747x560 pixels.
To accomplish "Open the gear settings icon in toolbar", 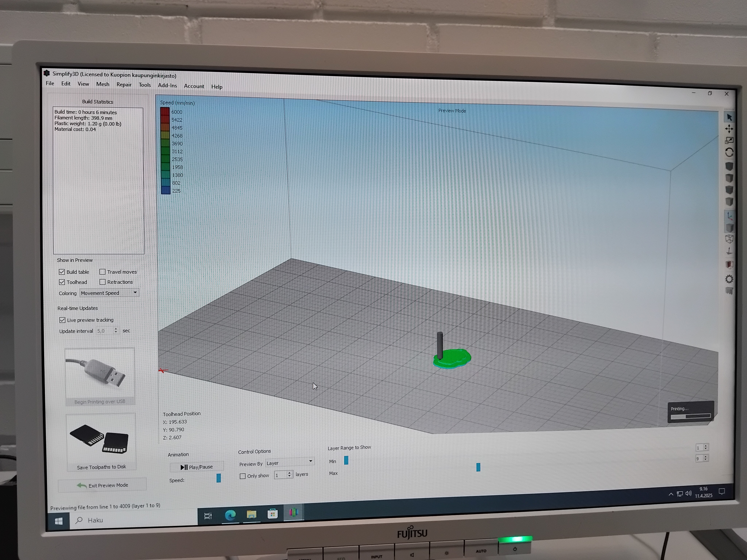I will coord(729,279).
